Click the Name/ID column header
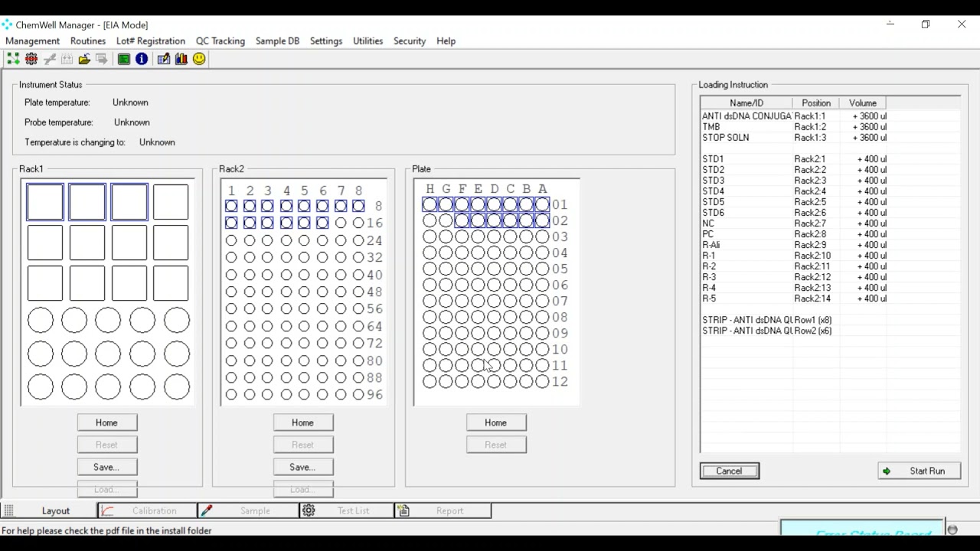The height and width of the screenshot is (551, 980). (746, 103)
